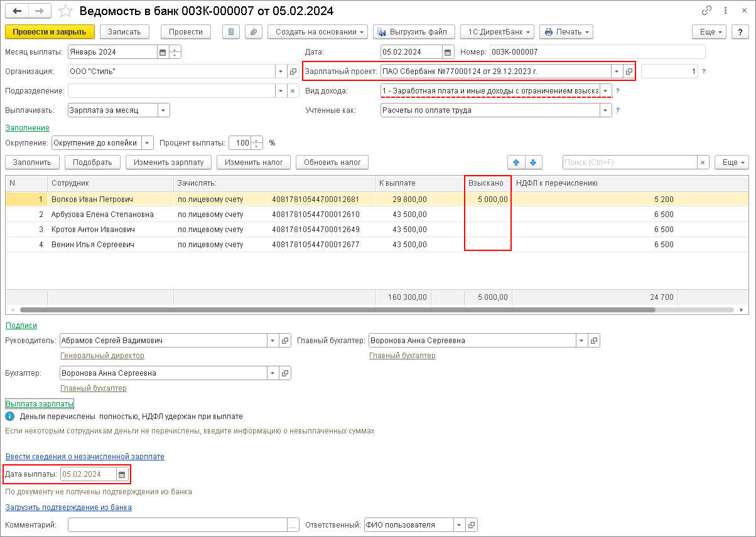Click Провести и закрыть button
This screenshot has height=537, width=756.
[x=50, y=32]
